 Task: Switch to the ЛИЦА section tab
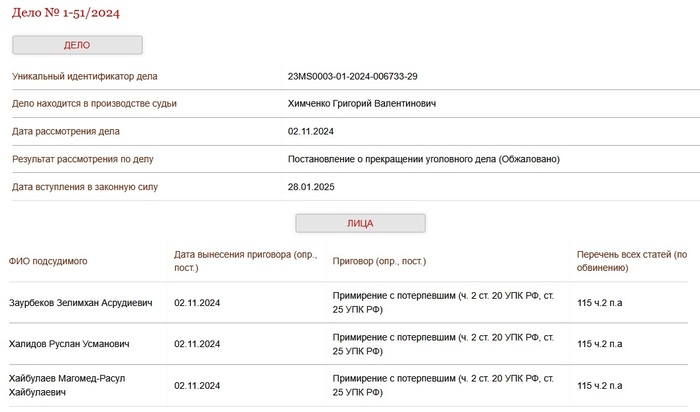pos(360,223)
